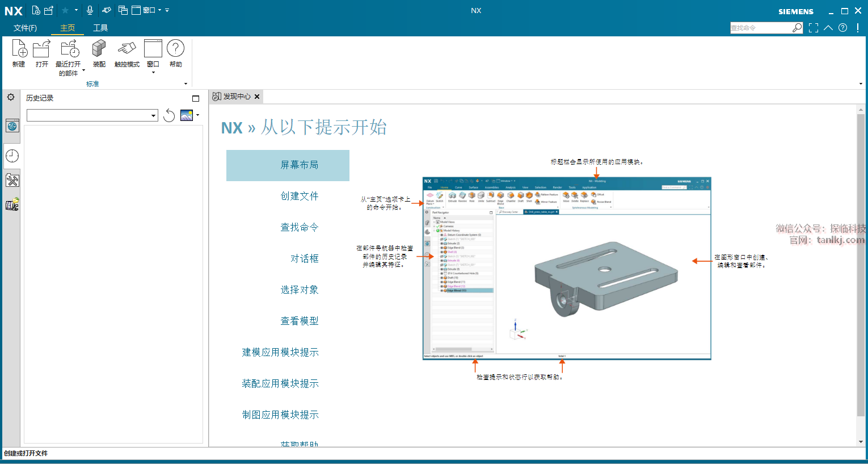The width and height of the screenshot is (868, 464).
Task: Click the microphone icon in quick access toolbar
Action: [x=90, y=10]
